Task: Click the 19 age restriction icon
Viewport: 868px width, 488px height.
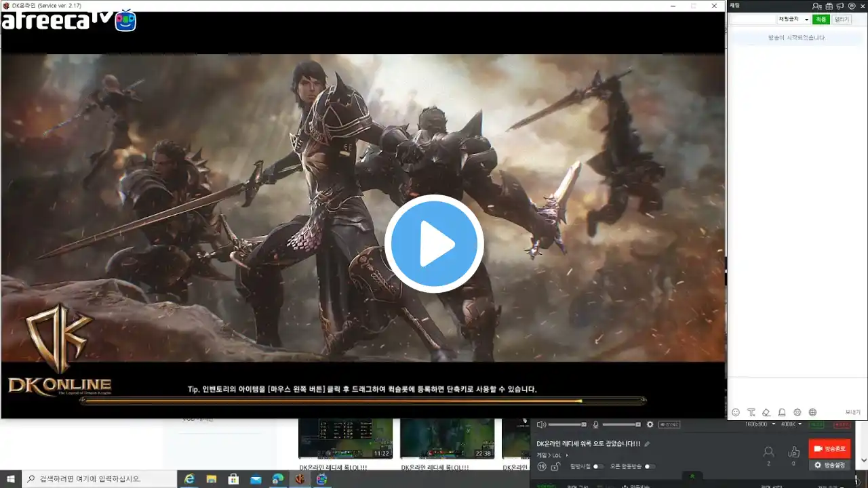Action: pos(542,466)
